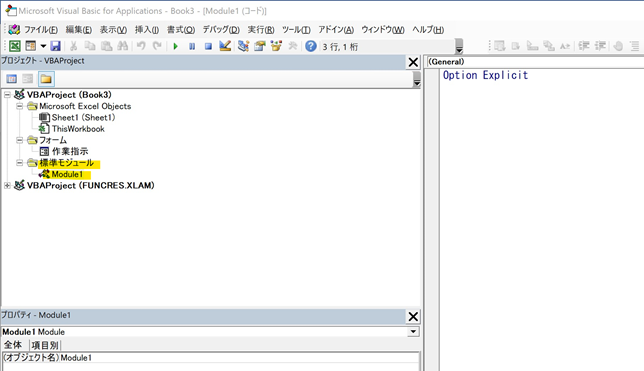The image size is (644, 371).
Task: Toggle Folders view in project pane
Action: click(x=46, y=79)
